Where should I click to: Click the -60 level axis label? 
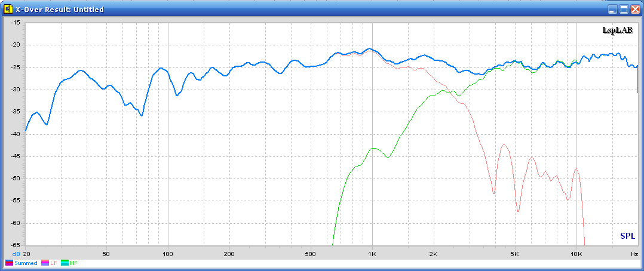tap(16, 223)
